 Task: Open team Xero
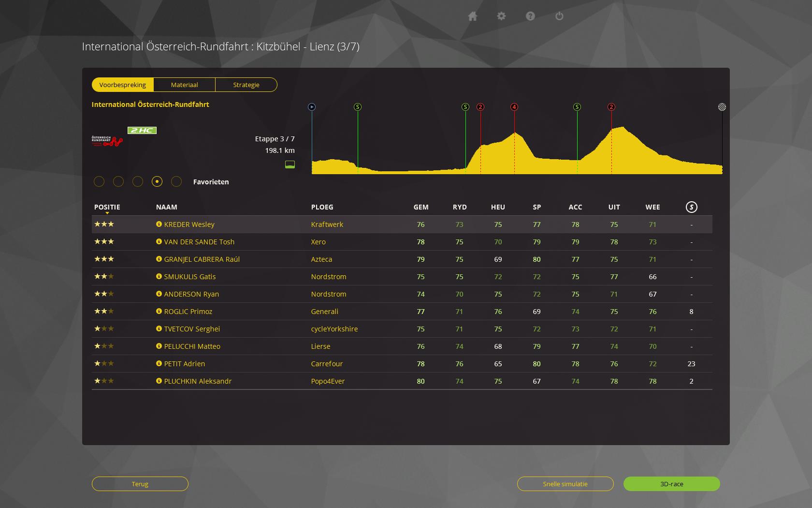pyautogui.click(x=318, y=242)
